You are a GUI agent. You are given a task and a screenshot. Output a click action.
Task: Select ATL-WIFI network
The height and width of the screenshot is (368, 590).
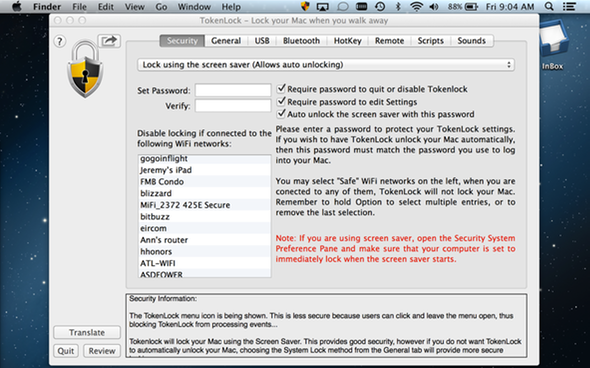[204, 263]
